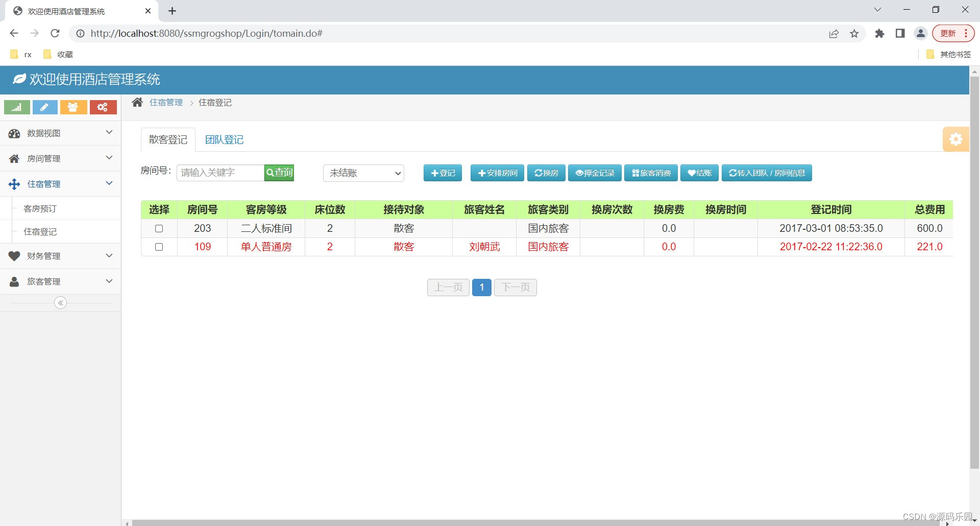The image size is (980, 526).
Task: Switch to the 团队登记 tab
Action: [x=224, y=139]
